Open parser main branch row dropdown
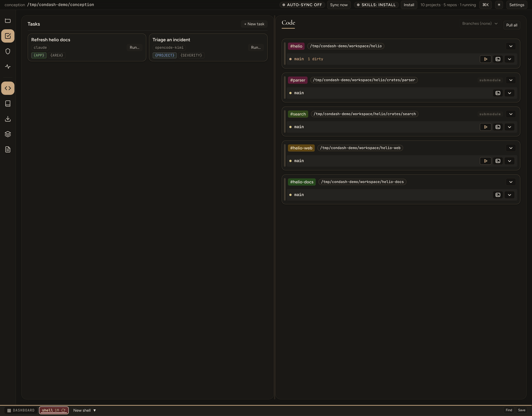The image size is (532, 416). (509, 93)
